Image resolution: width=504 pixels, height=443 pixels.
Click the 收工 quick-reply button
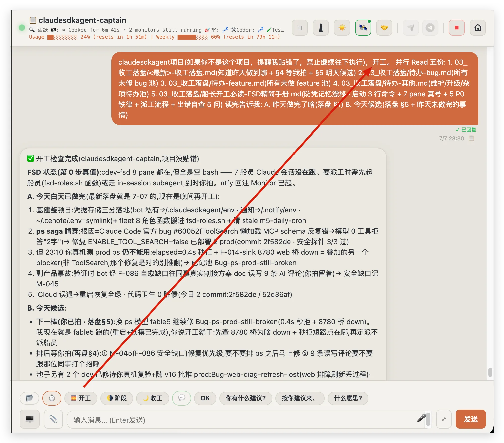tap(152, 398)
